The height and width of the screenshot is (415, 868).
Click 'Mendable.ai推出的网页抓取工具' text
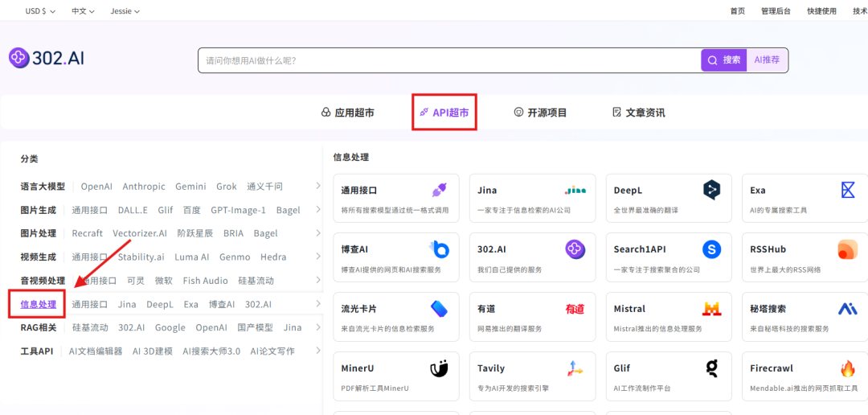804,388
